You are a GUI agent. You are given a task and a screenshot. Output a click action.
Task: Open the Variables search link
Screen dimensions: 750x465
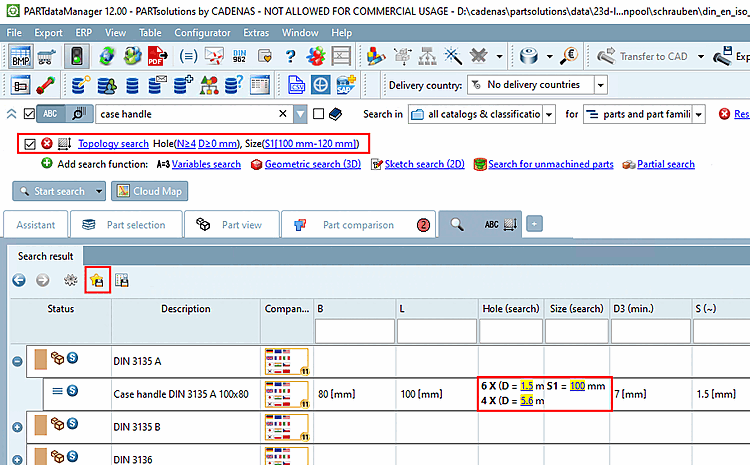click(x=206, y=164)
